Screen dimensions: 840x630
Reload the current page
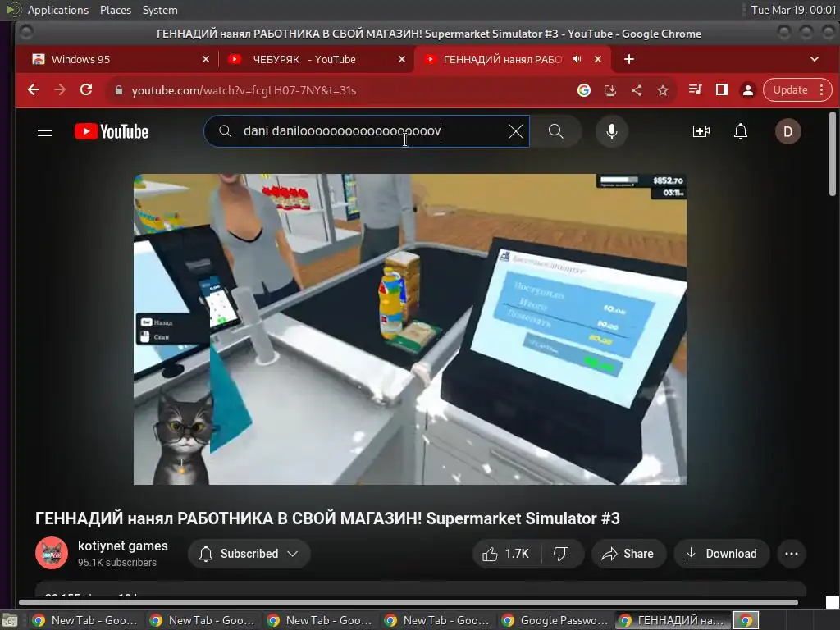85,90
